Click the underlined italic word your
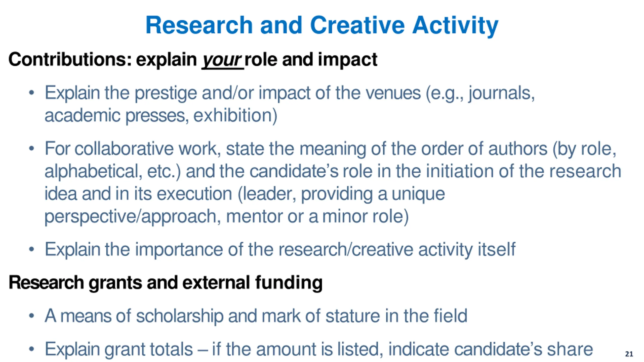Screen dimensions: 644x362 [222, 61]
